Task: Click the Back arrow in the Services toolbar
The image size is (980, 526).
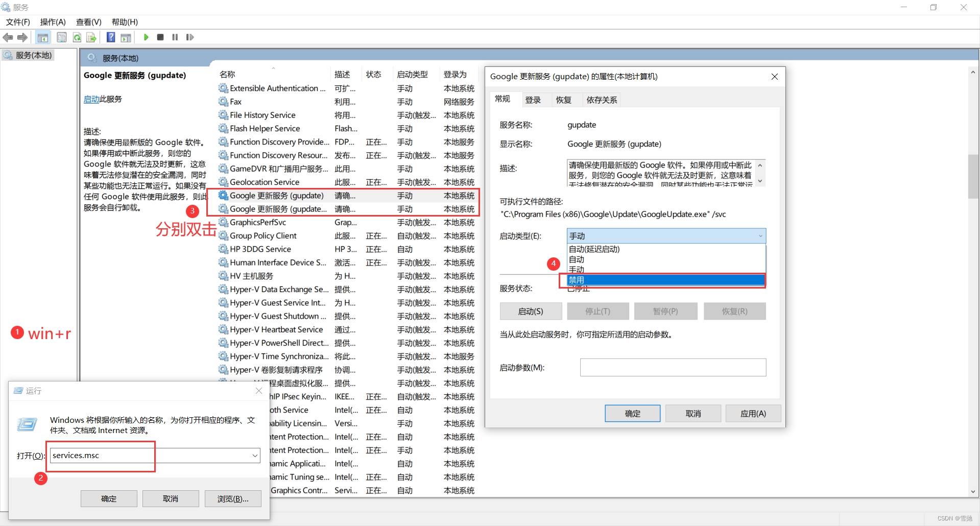Action: [8, 37]
